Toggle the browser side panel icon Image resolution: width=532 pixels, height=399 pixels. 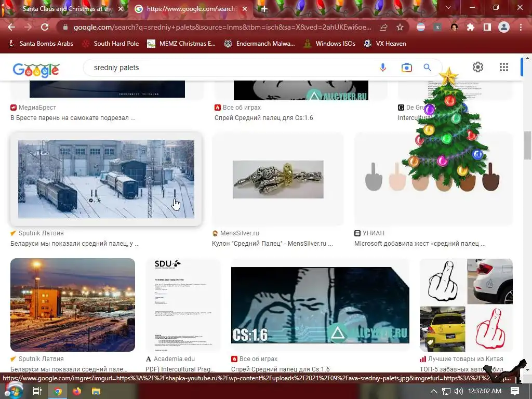click(x=487, y=27)
